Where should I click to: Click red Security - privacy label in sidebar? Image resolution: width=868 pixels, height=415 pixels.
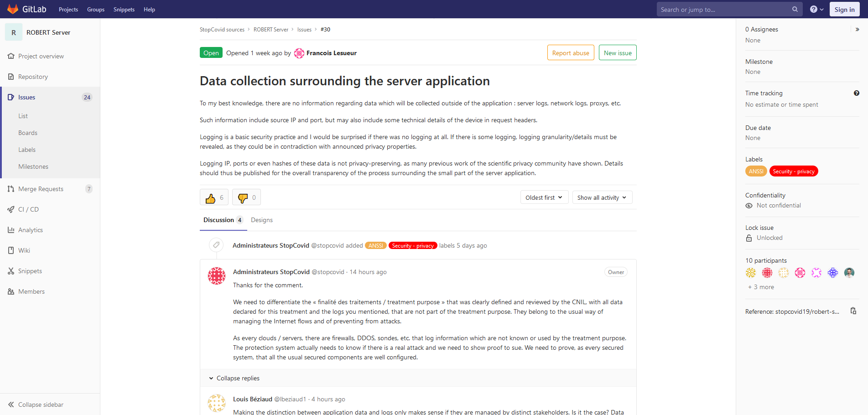[x=794, y=171]
